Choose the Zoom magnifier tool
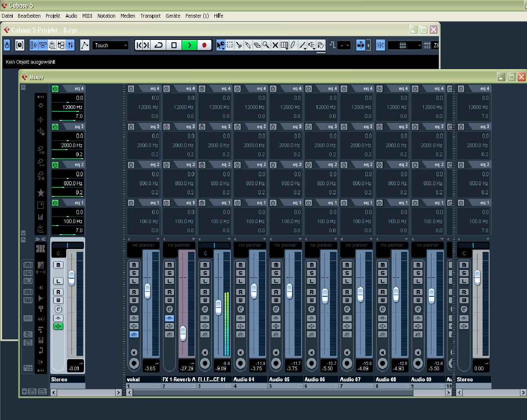This screenshot has width=527, height=420. 266,45
